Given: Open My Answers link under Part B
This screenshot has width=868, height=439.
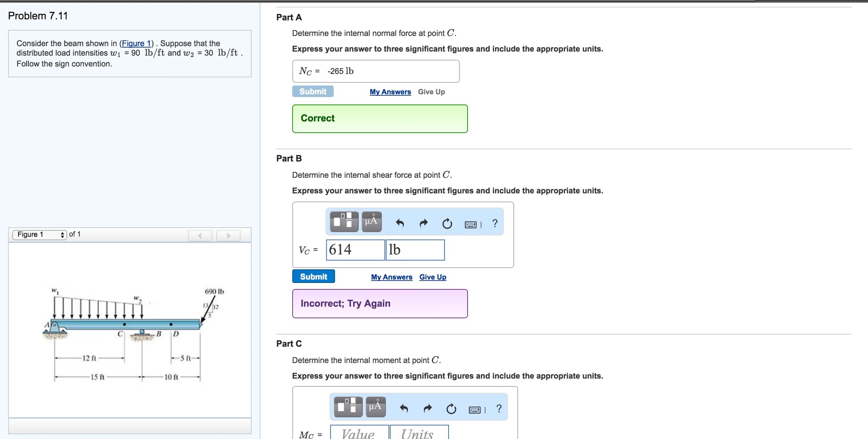Looking at the screenshot, I should click(x=392, y=277).
